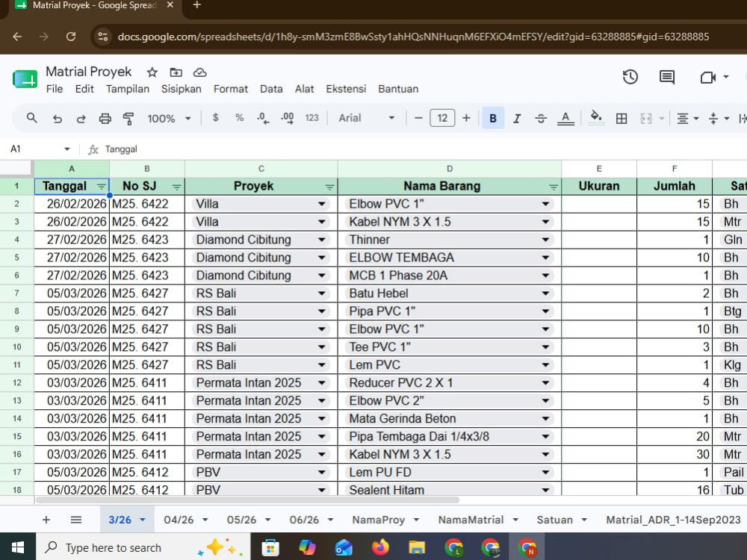Click the search menus magnifier icon
747x560 pixels.
tap(32, 118)
